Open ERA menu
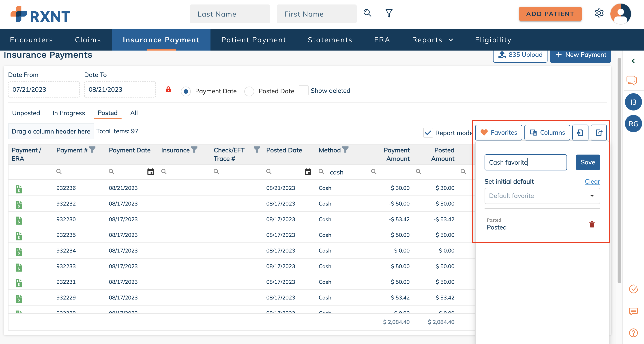Screen dimensions: 644x344 coord(382,40)
